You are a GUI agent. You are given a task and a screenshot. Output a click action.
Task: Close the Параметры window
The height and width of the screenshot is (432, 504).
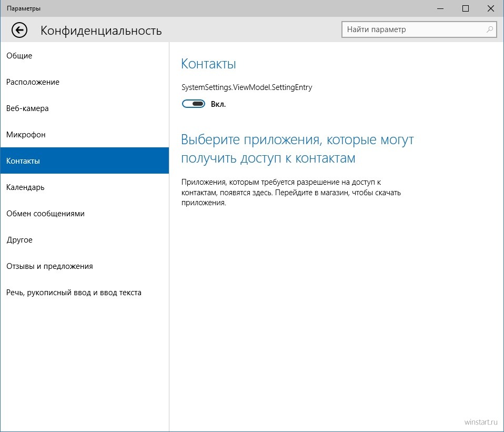[x=490, y=8]
